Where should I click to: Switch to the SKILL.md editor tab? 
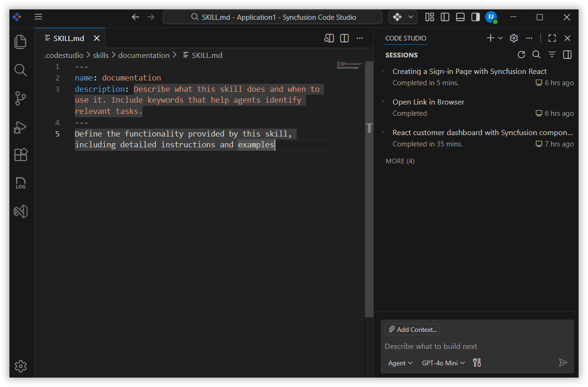tap(68, 38)
